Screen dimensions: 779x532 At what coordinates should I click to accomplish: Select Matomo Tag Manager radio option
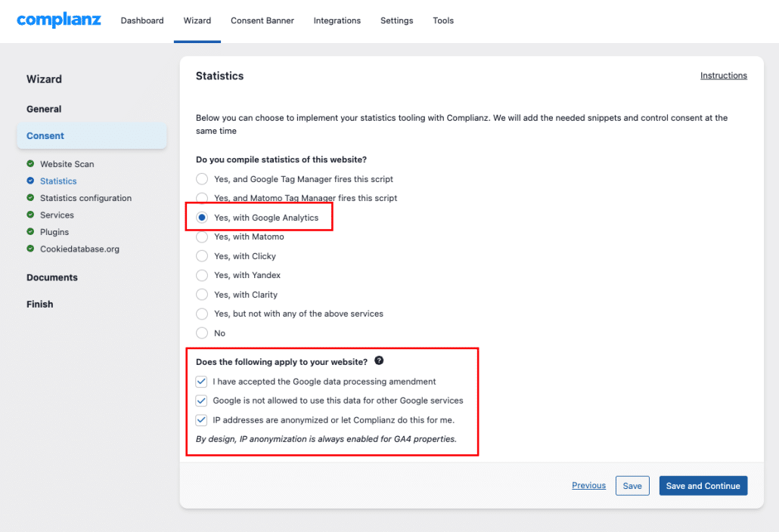[x=202, y=198]
